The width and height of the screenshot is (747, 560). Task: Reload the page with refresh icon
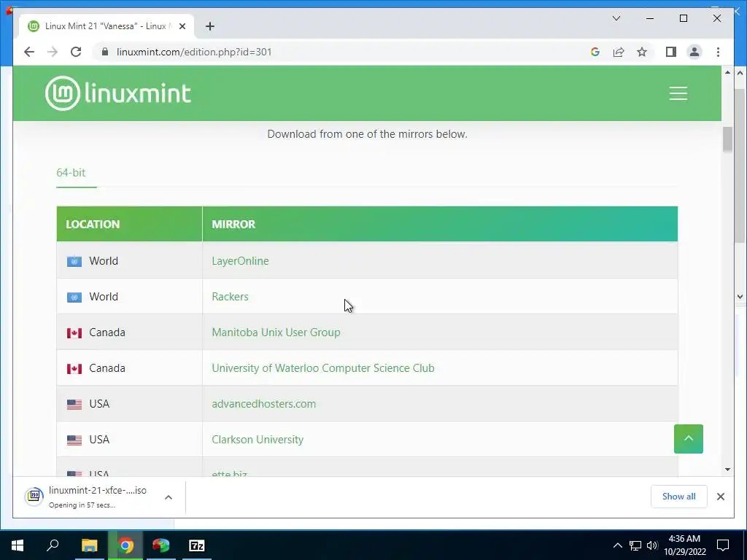pos(76,52)
